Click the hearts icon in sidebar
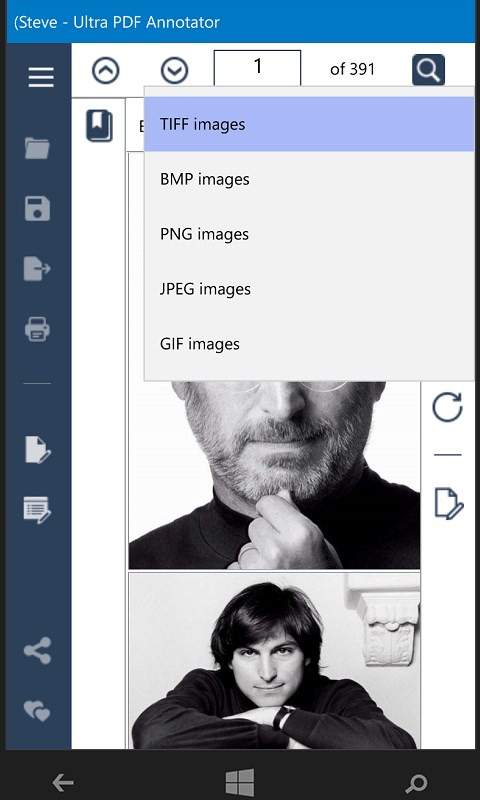Viewport: 480px width, 800px height. coord(37,710)
